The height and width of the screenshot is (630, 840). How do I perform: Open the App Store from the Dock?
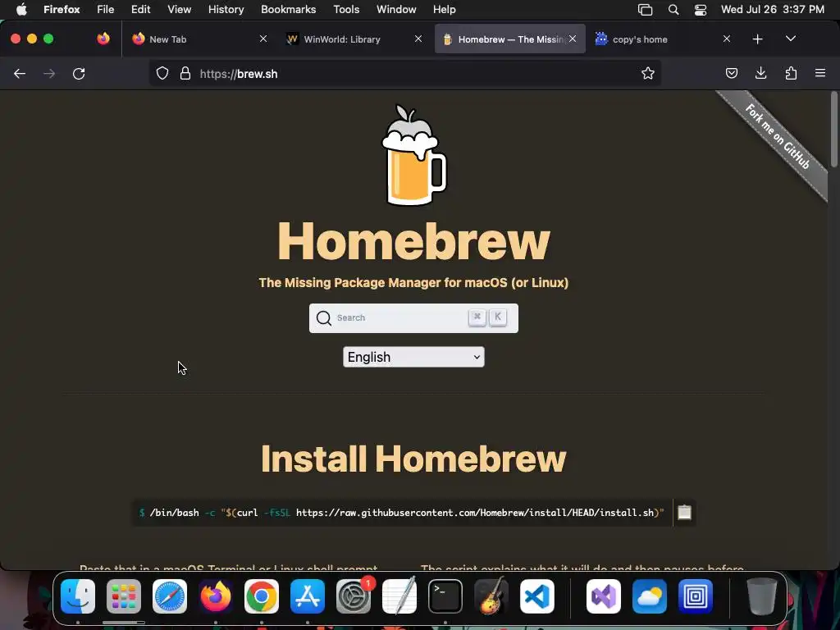[x=308, y=596]
